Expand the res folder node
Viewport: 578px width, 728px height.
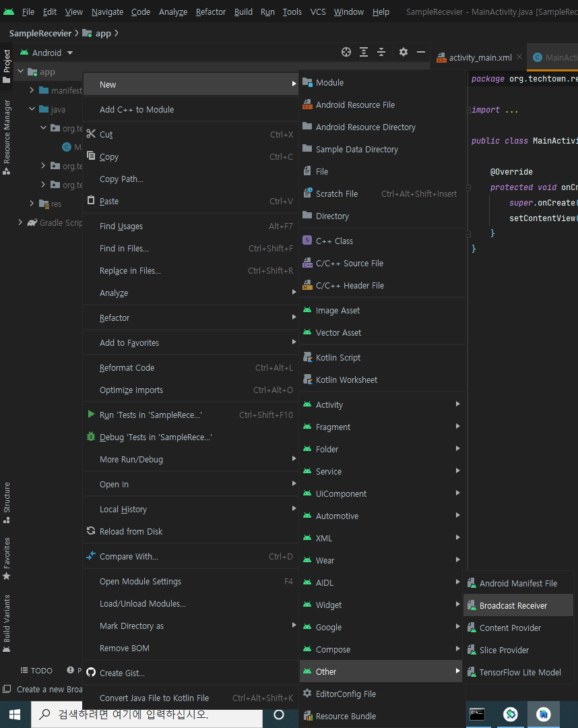(32, 204)
